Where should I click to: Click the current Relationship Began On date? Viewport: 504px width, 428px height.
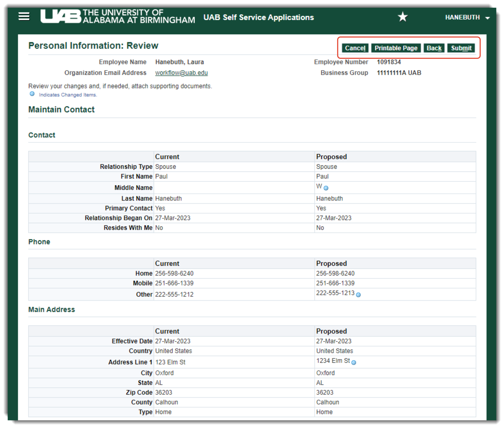pyautogui.click(x=173, y=218)
